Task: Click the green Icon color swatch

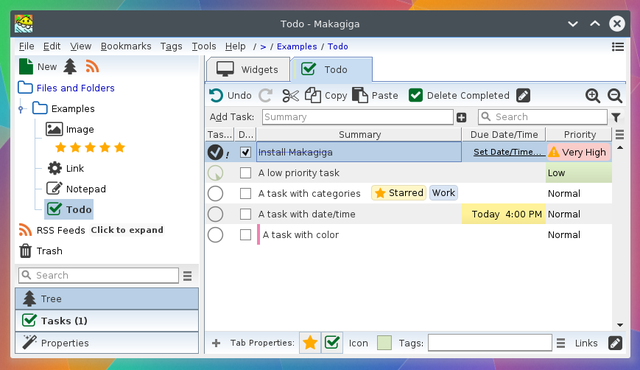Action: click(384, 343)
